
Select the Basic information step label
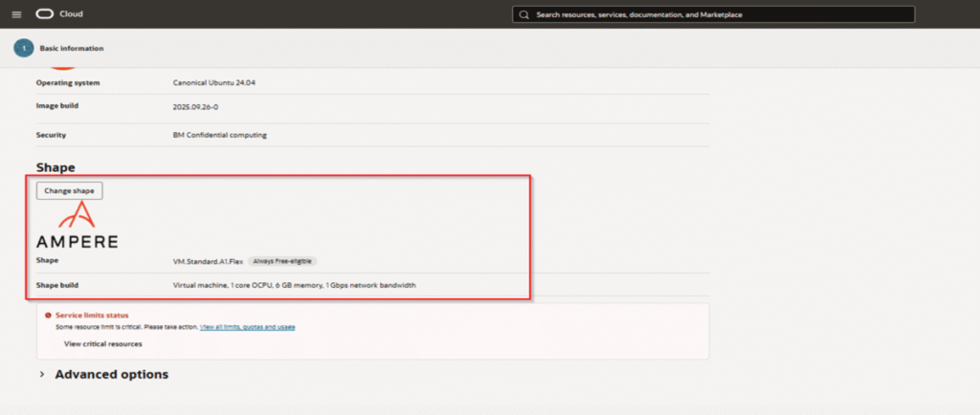(72, 48)
